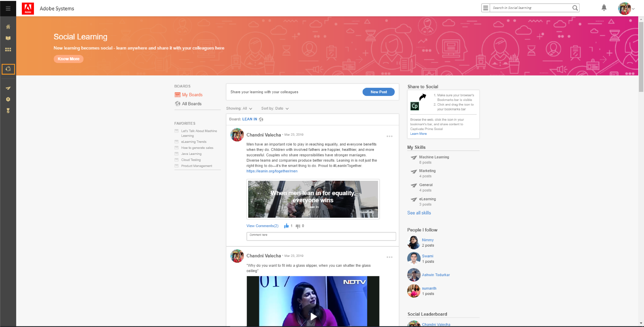This screenshot has height=327, width=644.
Task: Open the hamburger menu in the sidebar
Action: click(x=8, y=8)
